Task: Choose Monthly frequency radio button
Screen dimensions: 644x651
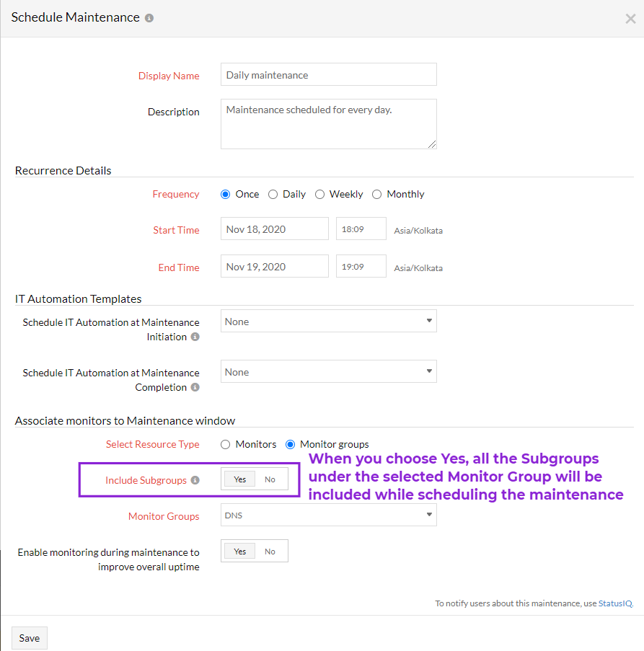Action: pos(377,194)
